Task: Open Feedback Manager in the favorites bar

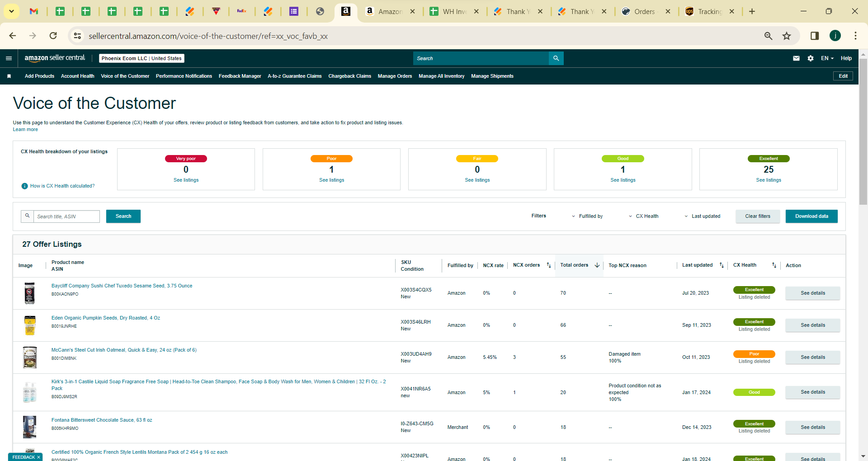Action: (240, 76)
